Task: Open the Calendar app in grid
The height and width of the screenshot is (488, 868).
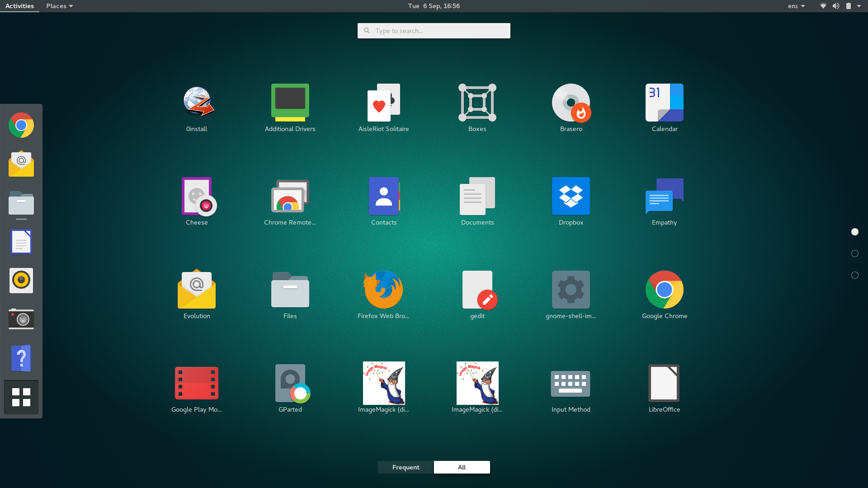Action: tap(665, 103)
